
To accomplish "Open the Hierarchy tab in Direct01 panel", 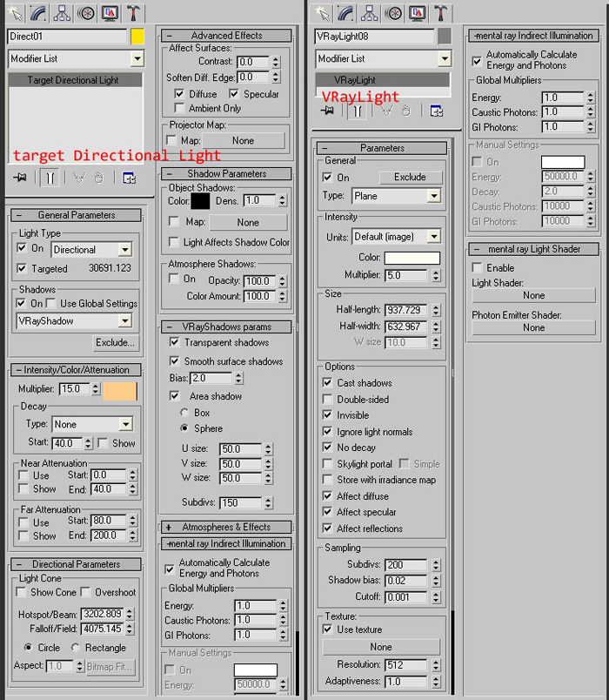I will [x=62, y=12].
